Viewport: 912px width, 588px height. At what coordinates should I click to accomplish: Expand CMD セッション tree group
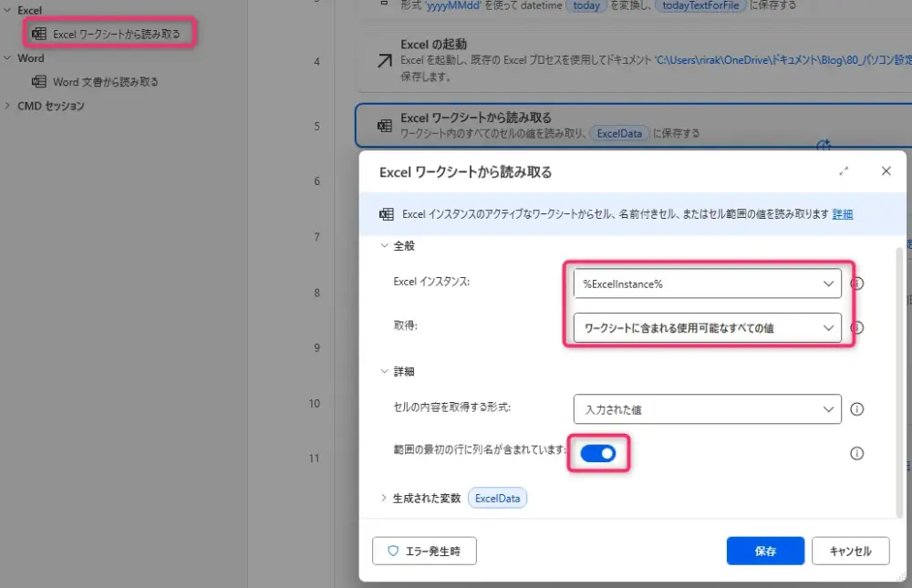coord(8,106)
